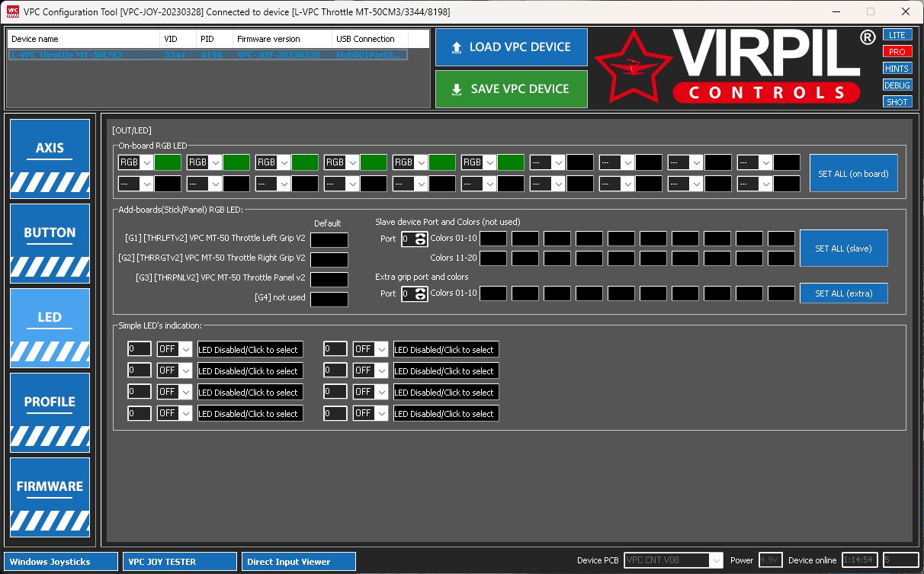Click LED Disabled selector in first right row
The image size is (924, 574).
(446, 350)
